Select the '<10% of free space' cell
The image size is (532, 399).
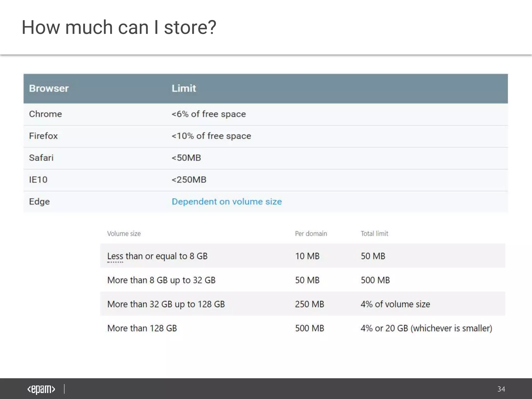211,136
